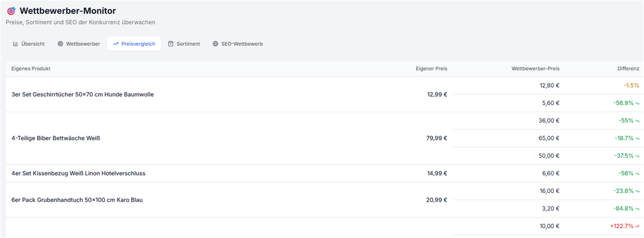Select the Wettbewerber tab
The width and height of the screenshot is (644, 238).
(83, 44)
